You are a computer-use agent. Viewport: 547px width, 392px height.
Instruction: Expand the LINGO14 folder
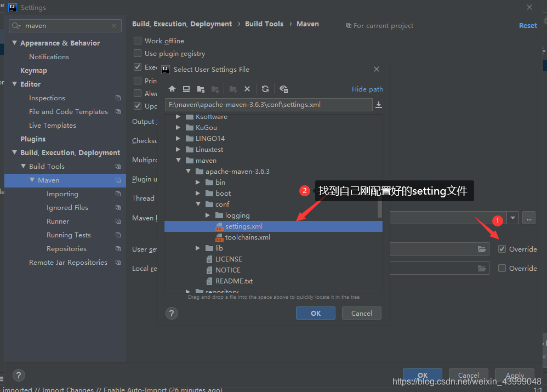pyautogui.click(x=178, y=139)
